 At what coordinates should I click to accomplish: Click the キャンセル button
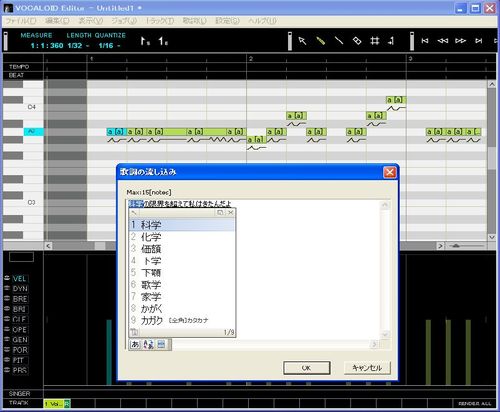tap(367, 368)
